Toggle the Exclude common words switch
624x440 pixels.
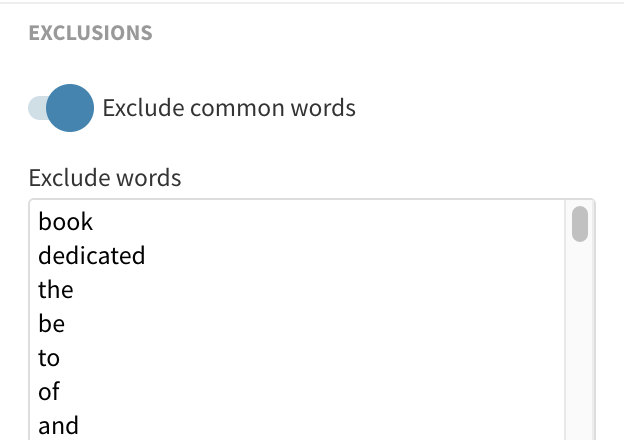62,108
